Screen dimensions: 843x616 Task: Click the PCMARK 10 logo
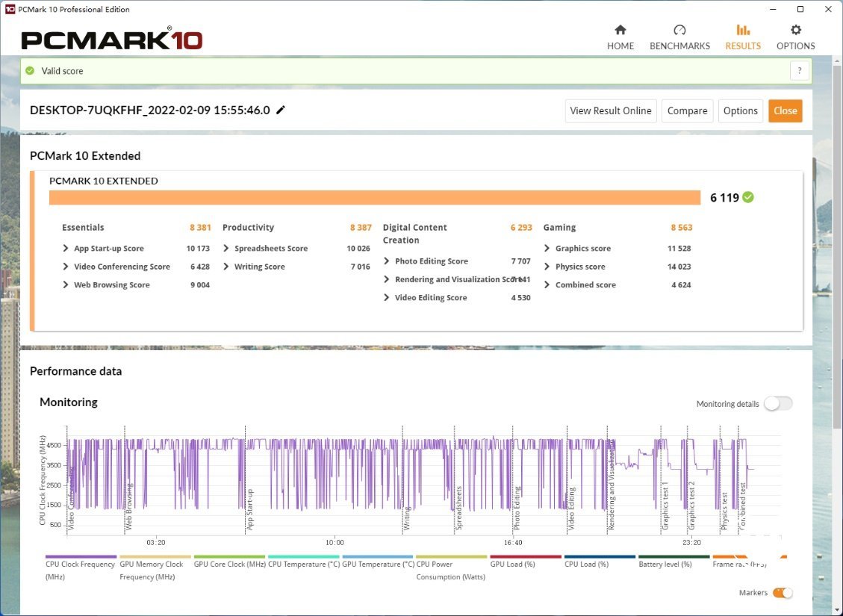(x=112, y=40)
